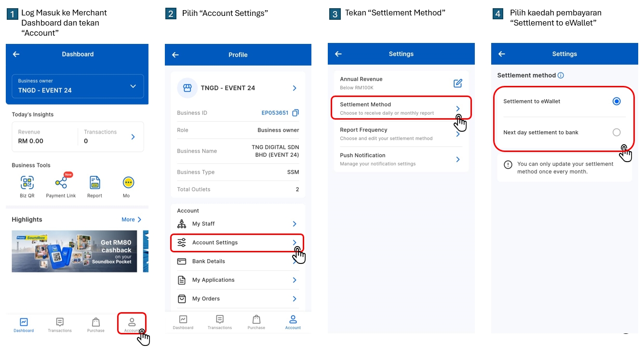Open My Orders
The width and height of the screenshot is (644, 358).
click(238, 299)
